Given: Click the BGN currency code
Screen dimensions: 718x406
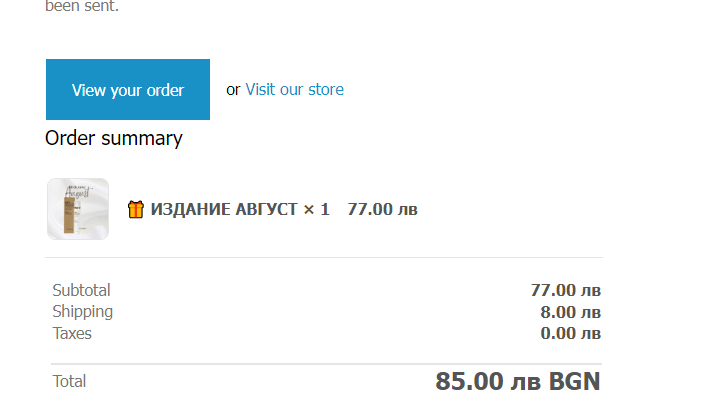Looking at the screenshot, I should point(574,381).
